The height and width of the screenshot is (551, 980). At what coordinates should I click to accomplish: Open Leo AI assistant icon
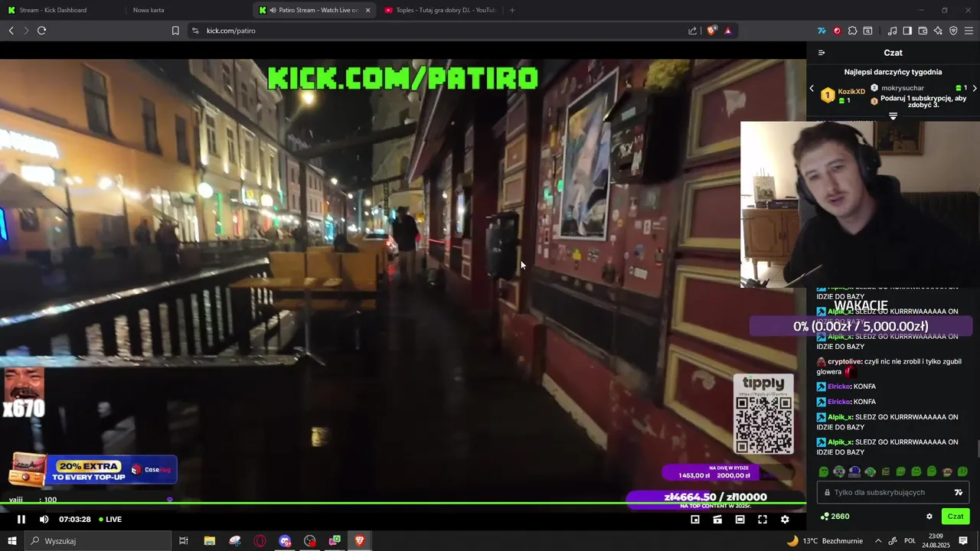point(938,31)
